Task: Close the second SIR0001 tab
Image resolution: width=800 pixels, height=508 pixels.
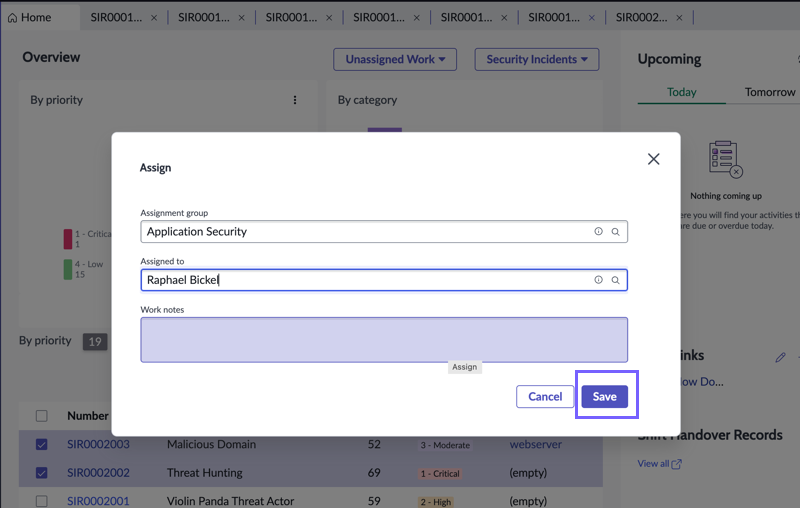Action: (241, 18)
